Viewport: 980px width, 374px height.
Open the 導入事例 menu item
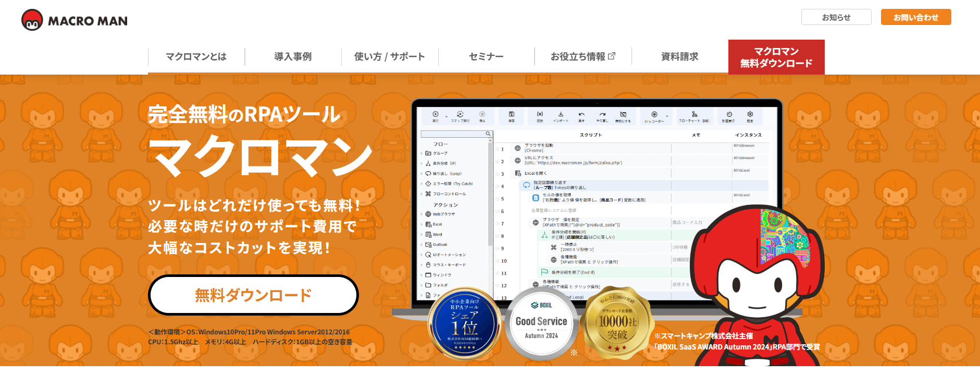293,56
